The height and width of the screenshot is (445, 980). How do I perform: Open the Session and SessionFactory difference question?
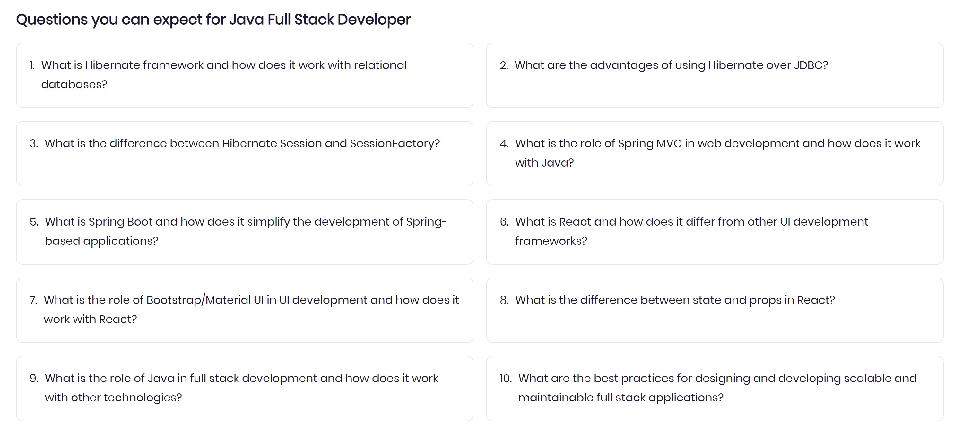pyautogui.click(x=245, y=154)
